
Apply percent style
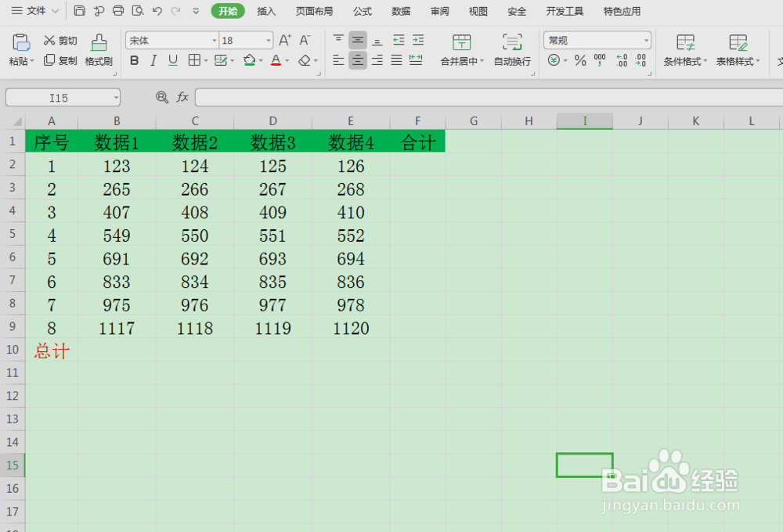(579, 60)
